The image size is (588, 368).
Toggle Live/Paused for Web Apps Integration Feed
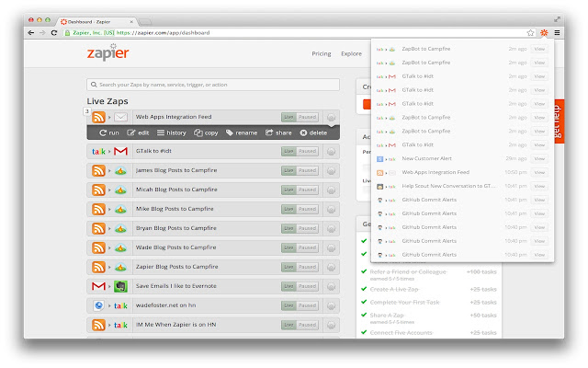pos(300,117)
